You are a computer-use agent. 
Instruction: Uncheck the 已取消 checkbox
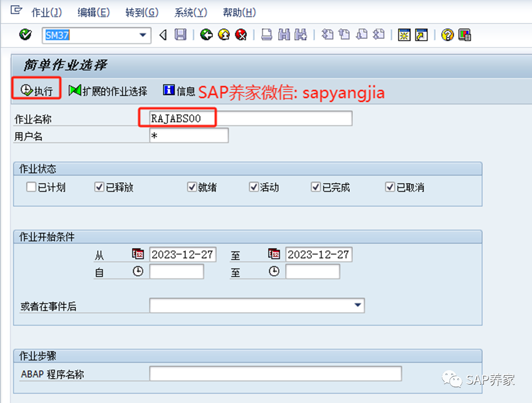[x=390, y=187]
